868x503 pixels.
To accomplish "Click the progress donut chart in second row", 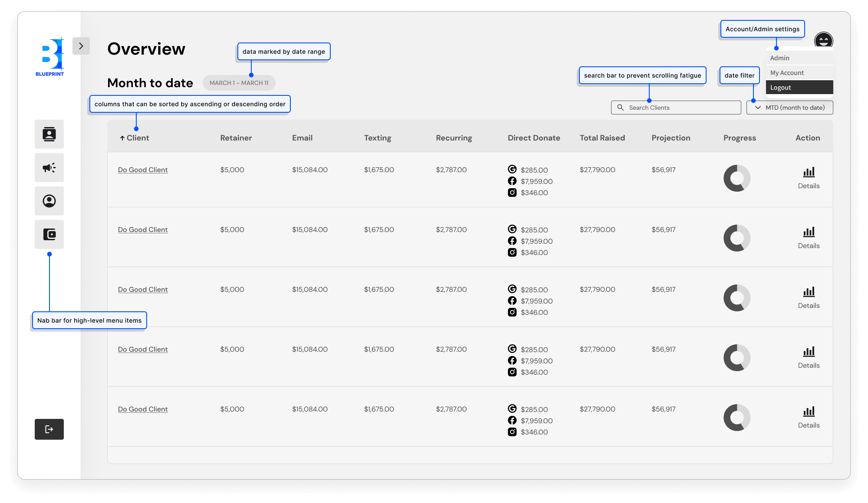I will [x=736, y=238].
